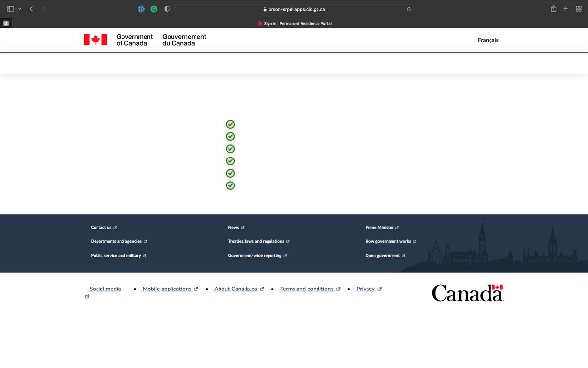Screen dimensions: 588x368
Task: Click the privacy report shield icon
Action: click(167, 9)
